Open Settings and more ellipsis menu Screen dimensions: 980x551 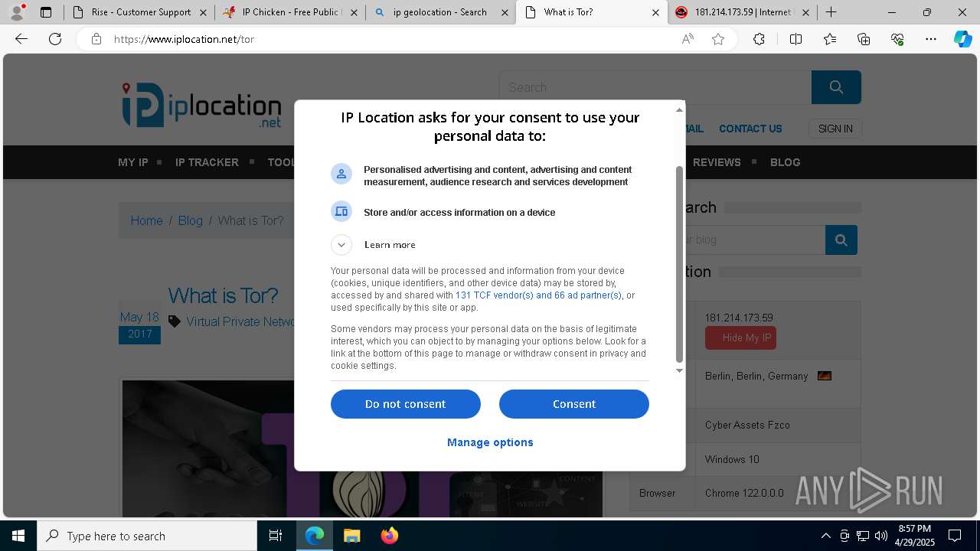[x=931, y=39]
